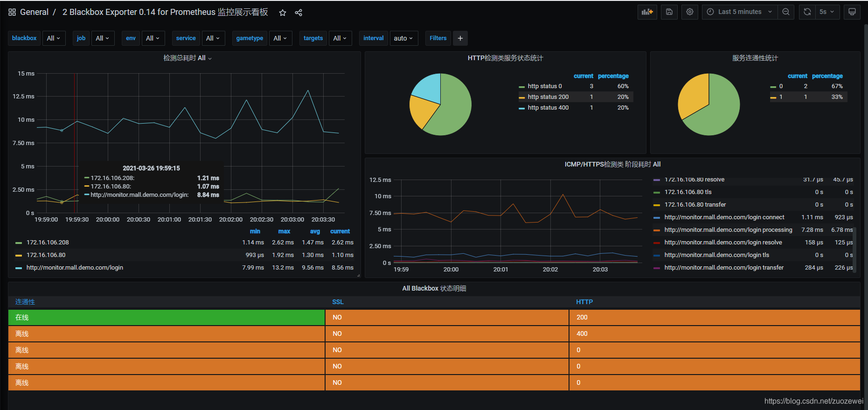868x410 pixels.
Task: Toggle http status 0 legend entry
Action: (545, 86)
